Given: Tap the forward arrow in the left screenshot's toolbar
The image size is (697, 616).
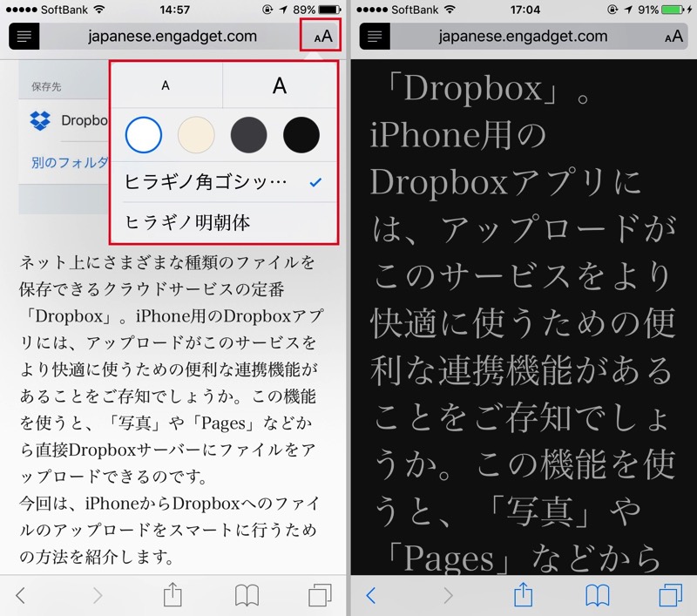Looking at the screenshot, I should point(98,595).
